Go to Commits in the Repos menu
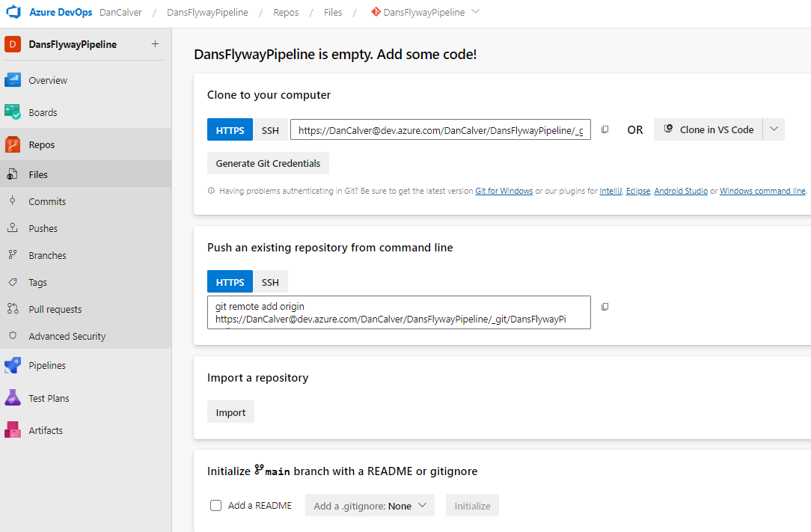Viewport: 811px width, 532px height. tap(47, 201)
